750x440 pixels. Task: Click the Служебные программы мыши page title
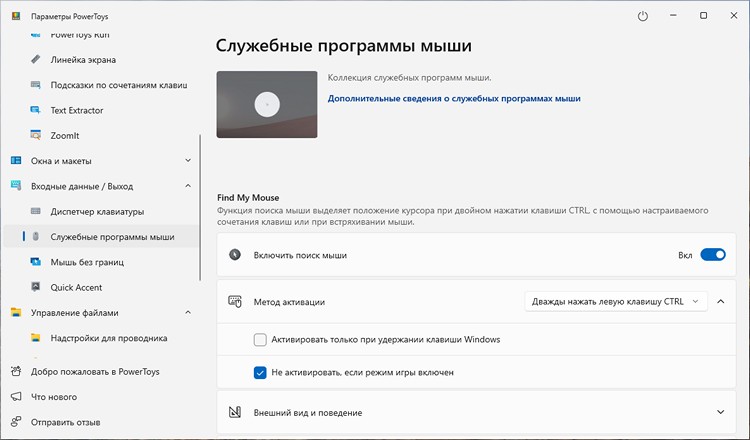tap(343, 46)
